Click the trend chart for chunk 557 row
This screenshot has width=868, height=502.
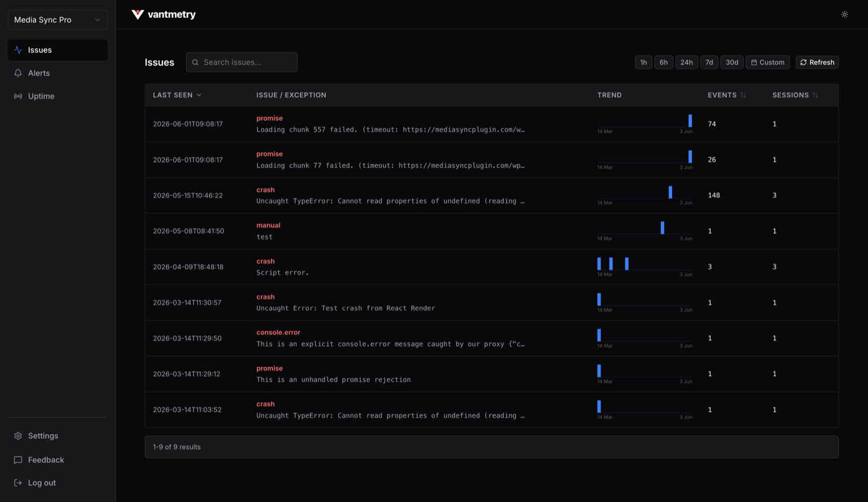coord(645,124)
